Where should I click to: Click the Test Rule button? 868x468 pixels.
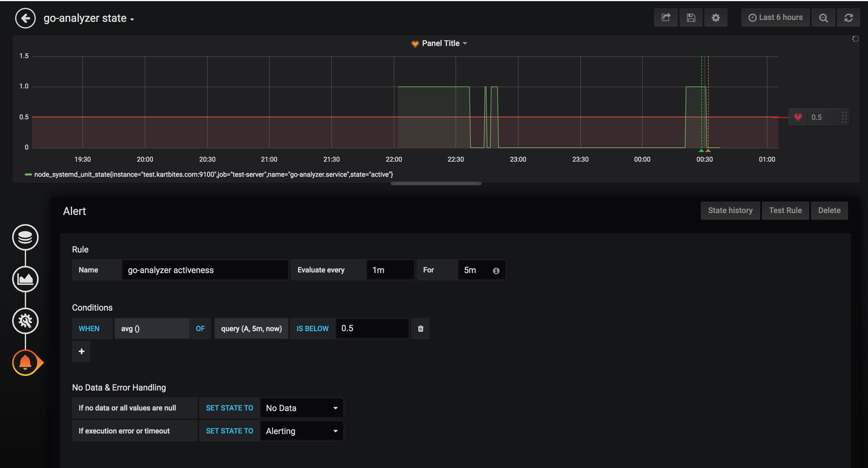[x=785, y=210]
